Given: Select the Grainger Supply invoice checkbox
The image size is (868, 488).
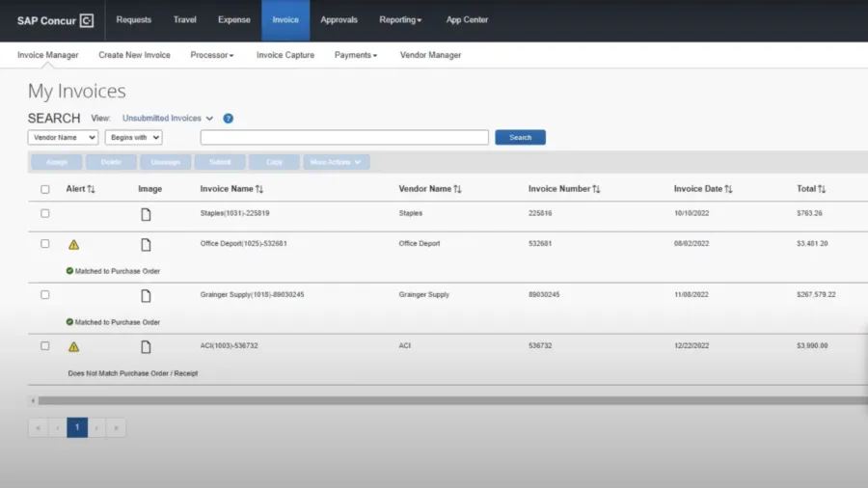Looking at the screenshot, I should (44, 295).
